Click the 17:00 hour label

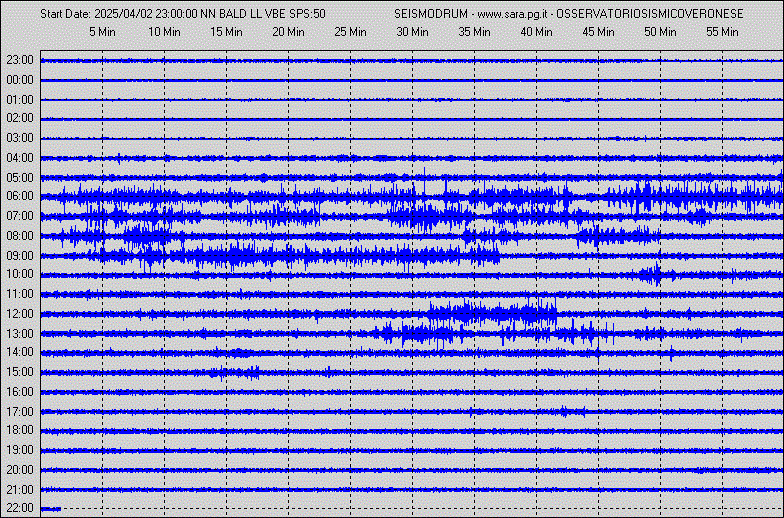click(x=20, y=412)
